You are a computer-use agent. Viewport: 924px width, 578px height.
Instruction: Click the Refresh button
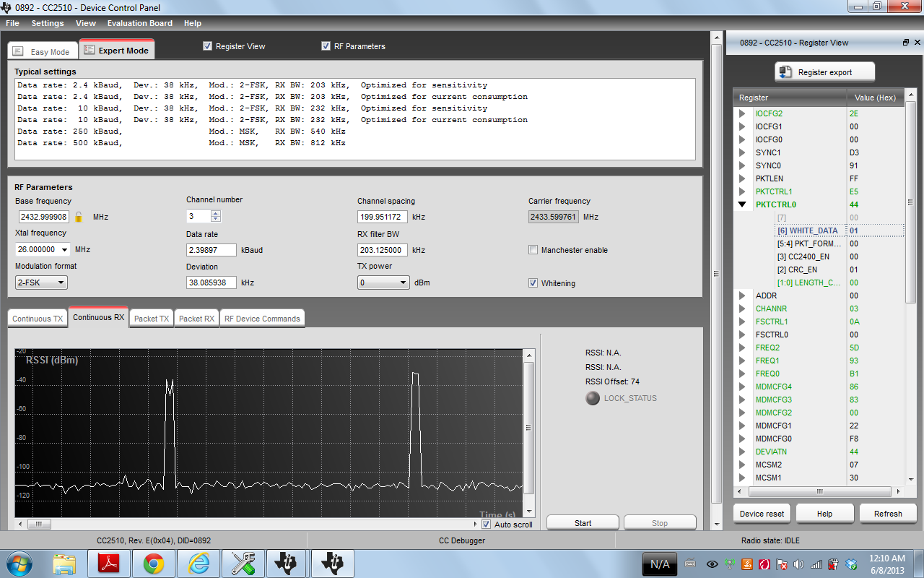pyautogui.click(x=888, y=514)
